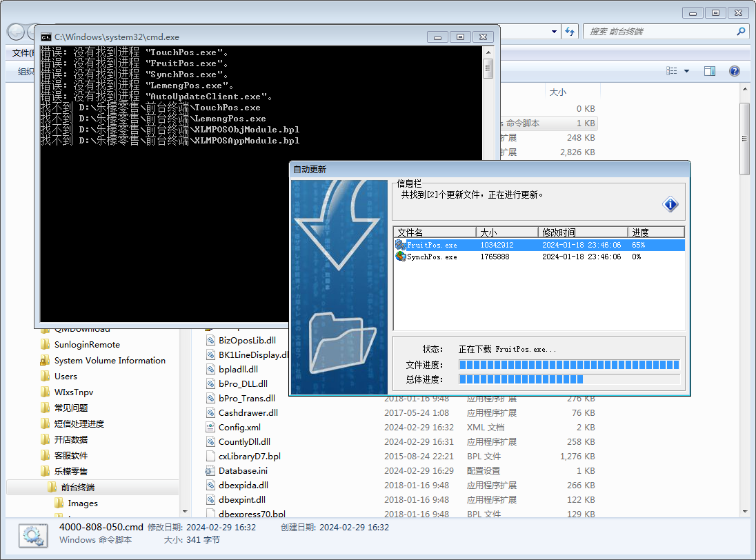The height and width of the screenshot is (560, 756).
Task: Click the blue info icon in 自动更新 dialog
Action: tap(670, 204)
